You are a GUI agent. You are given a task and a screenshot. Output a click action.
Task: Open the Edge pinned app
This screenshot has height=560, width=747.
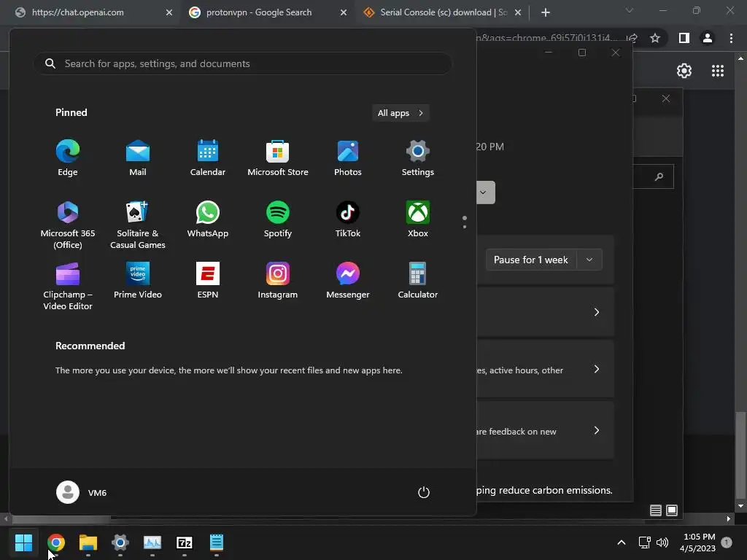[68, 158]
